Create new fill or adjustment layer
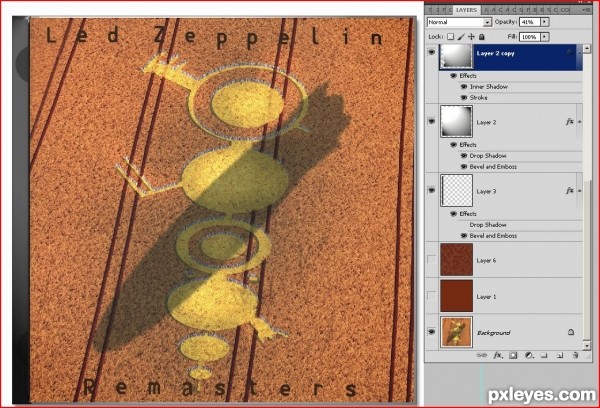Screen dimensions: 600x408 [x=529, y=356]
